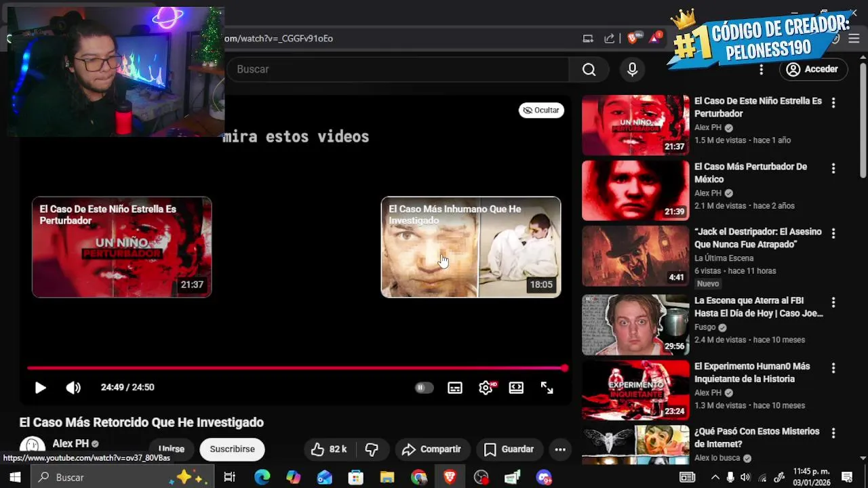Click the page vertical scrollbar
The height and width of the screenshot is (488, 868).
click(863, 122)
